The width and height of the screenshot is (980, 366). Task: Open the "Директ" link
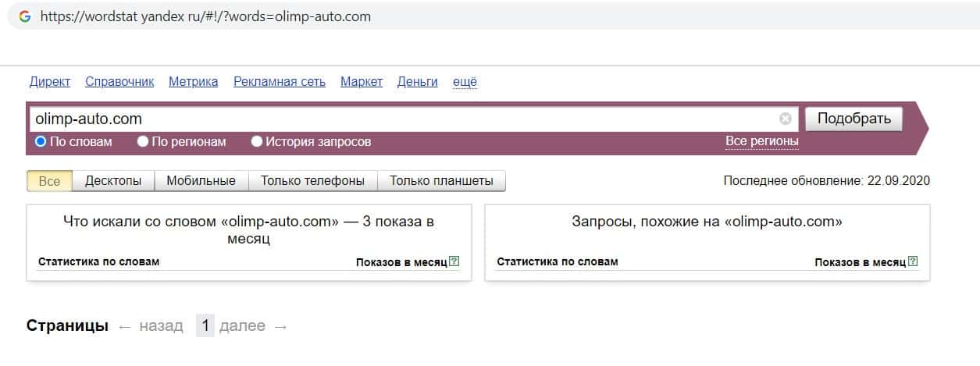click(x=50, y=82)
